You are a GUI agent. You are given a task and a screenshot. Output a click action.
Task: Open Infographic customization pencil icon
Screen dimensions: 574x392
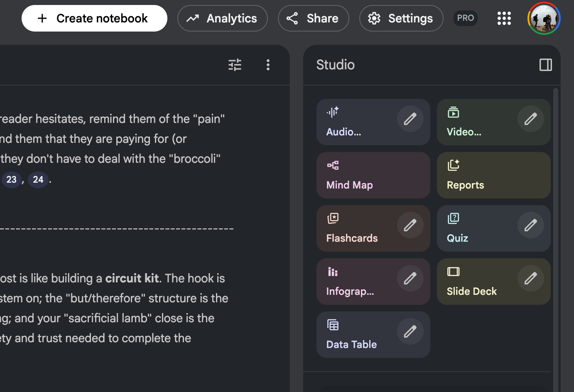coord(410,279)
